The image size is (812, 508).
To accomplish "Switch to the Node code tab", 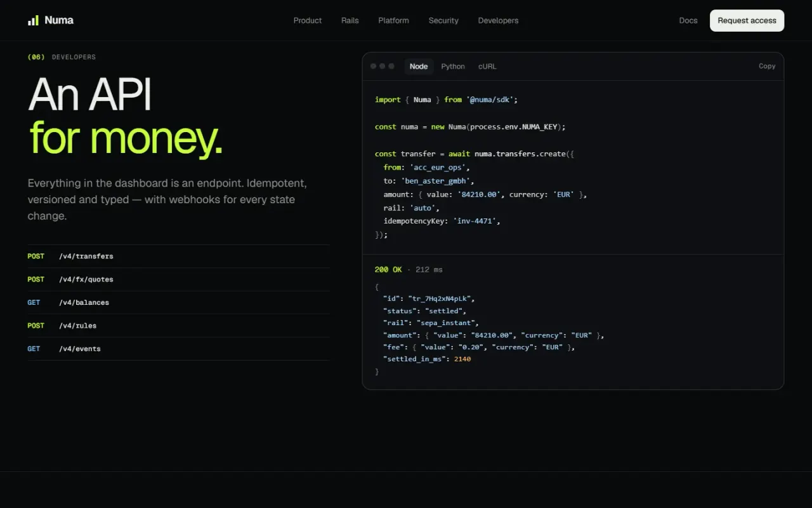I will pyautogui.click(x=419, y=66).
